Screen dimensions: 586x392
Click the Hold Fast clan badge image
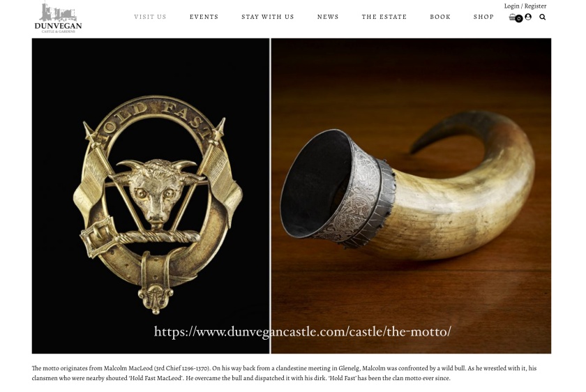(150, 196)
